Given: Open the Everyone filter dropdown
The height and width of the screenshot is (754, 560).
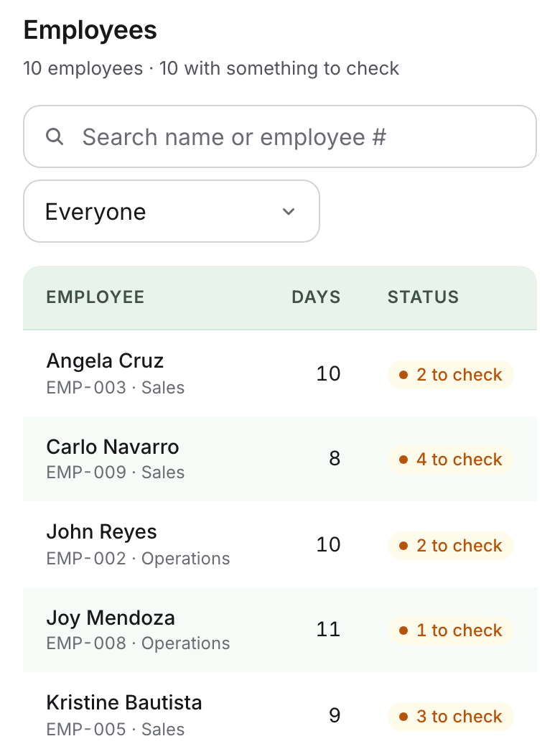Looking at the screenshot, I should (x=172, y=211).
